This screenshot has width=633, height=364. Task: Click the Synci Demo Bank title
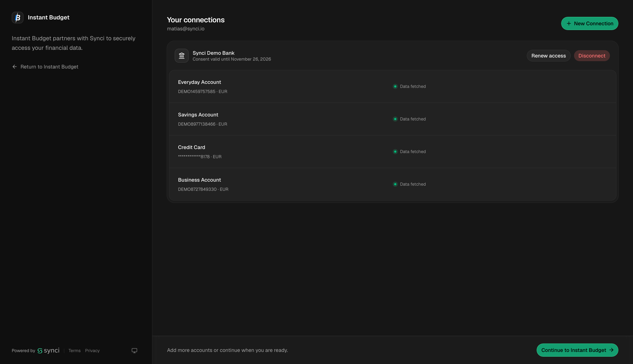214,53
